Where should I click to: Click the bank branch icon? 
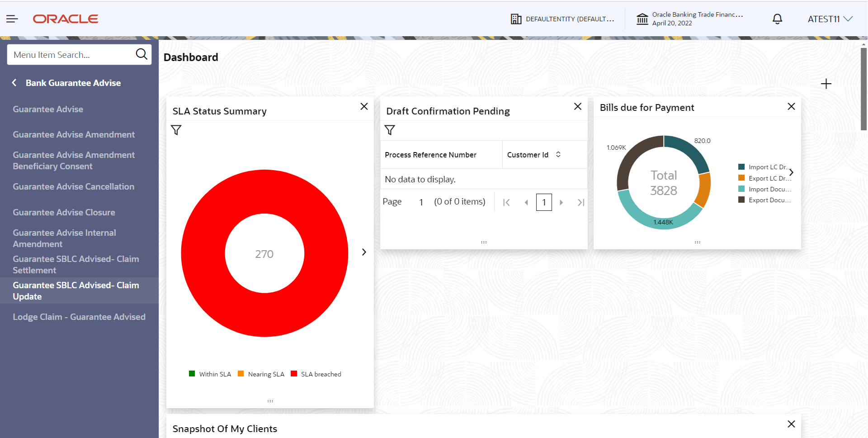[642, 19]
